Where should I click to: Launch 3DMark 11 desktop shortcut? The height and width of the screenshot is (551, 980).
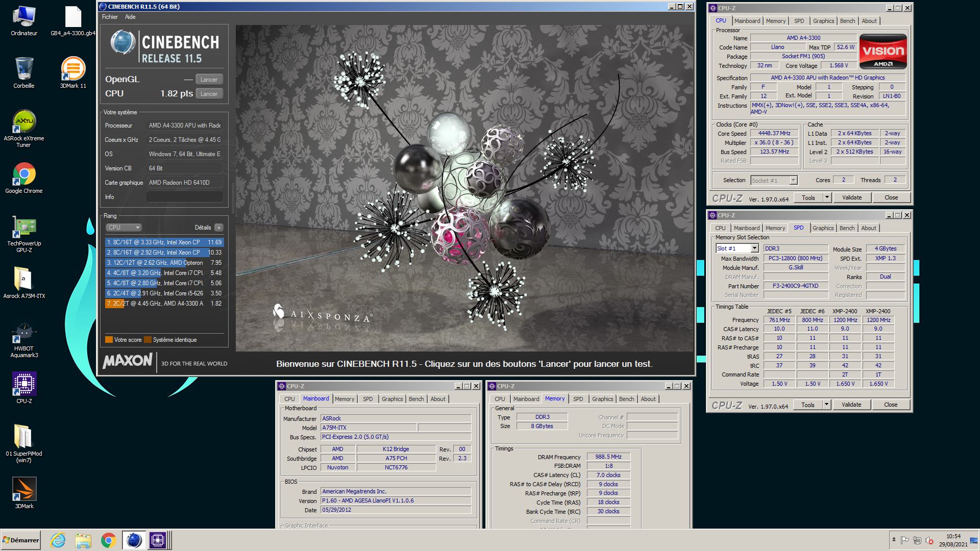pos(73,72)
